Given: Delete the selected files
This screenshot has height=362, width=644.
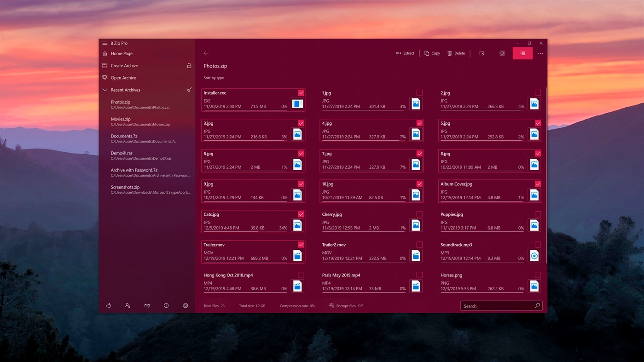Looking at the screenshot, I should pos(456,53).
